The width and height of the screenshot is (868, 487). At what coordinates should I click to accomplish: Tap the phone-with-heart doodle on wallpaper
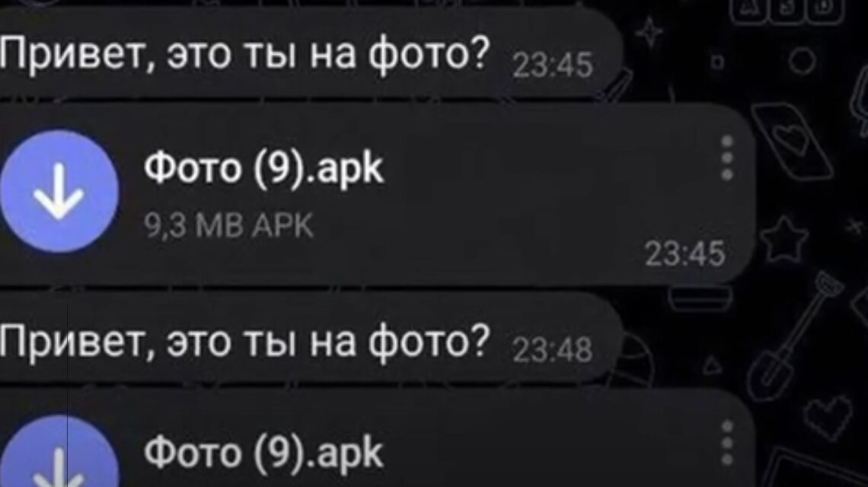point(792,142)
